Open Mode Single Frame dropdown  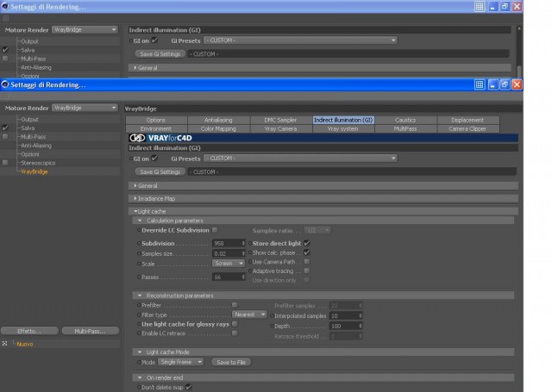(180, 362)
